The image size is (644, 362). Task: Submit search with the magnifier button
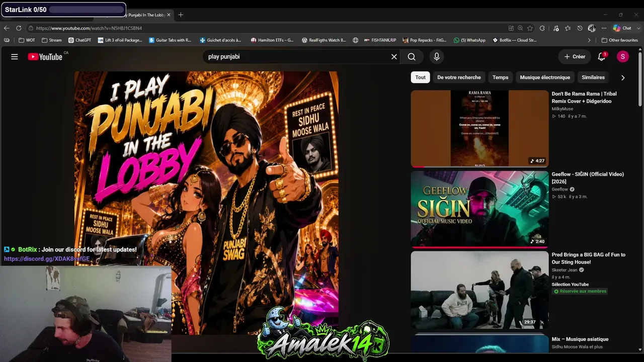coord(412,57)
